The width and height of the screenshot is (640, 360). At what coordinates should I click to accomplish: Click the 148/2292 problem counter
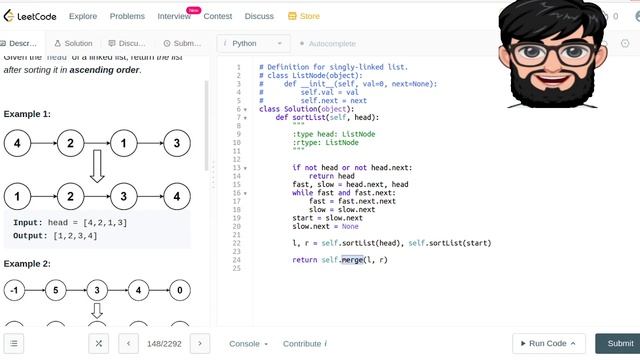[x=164, y=344]
